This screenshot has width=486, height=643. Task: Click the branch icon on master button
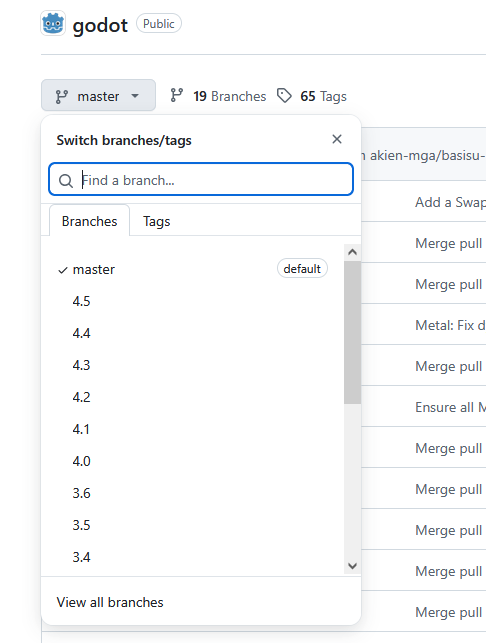pyautogui.click(x=62, y=96)
